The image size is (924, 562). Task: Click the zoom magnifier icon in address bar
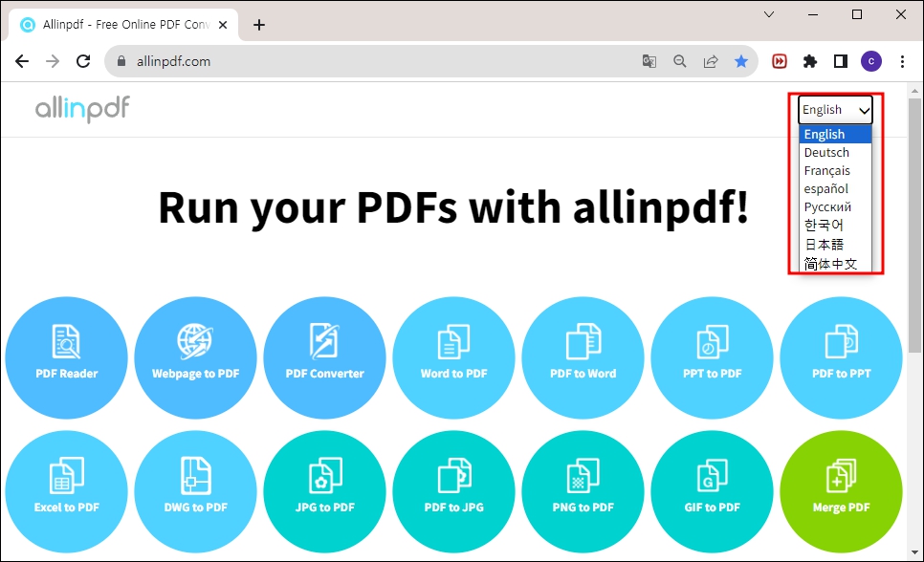679,61
